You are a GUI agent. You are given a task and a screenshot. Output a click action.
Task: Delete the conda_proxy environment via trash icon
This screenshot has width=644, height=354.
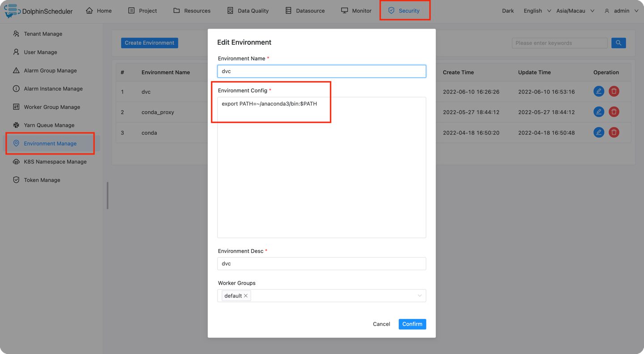[614, 112]
